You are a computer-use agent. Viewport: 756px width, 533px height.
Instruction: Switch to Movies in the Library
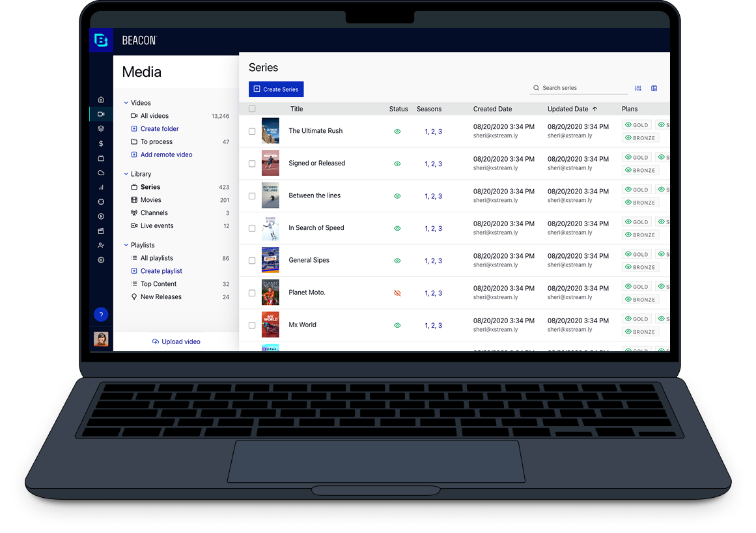click(150, 199)
